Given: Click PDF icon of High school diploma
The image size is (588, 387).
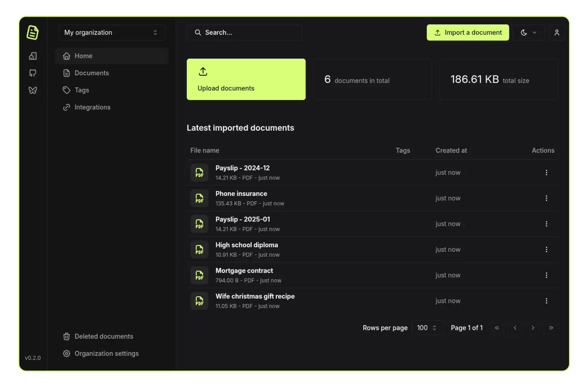Looking at the screenshot, I should coord(200,250).
